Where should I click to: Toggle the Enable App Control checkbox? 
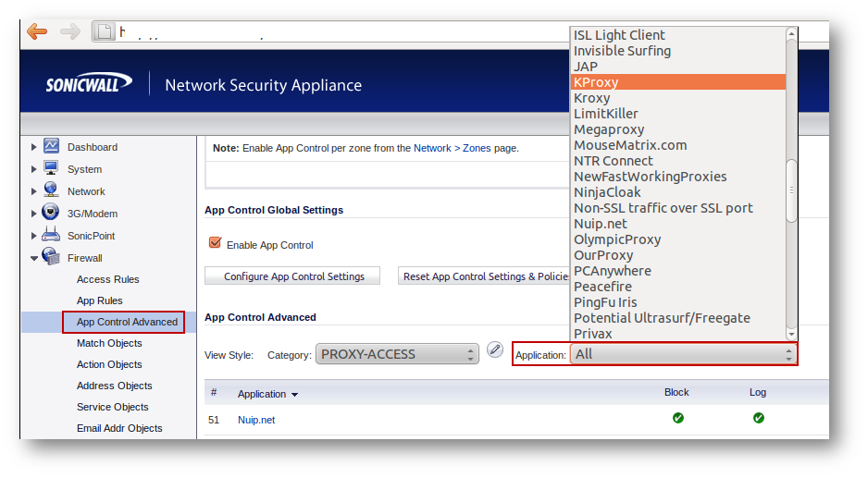pos(216,243)
